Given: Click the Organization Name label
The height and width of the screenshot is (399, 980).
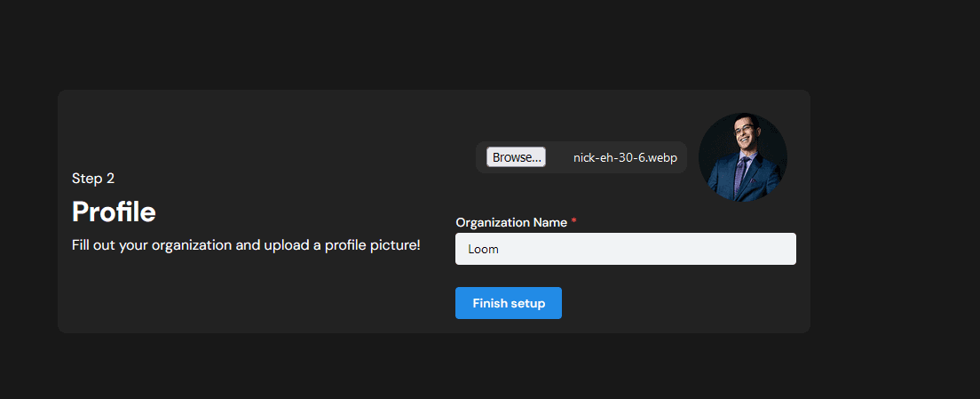Looking at the screenshot, I should [x=511, y=222].
